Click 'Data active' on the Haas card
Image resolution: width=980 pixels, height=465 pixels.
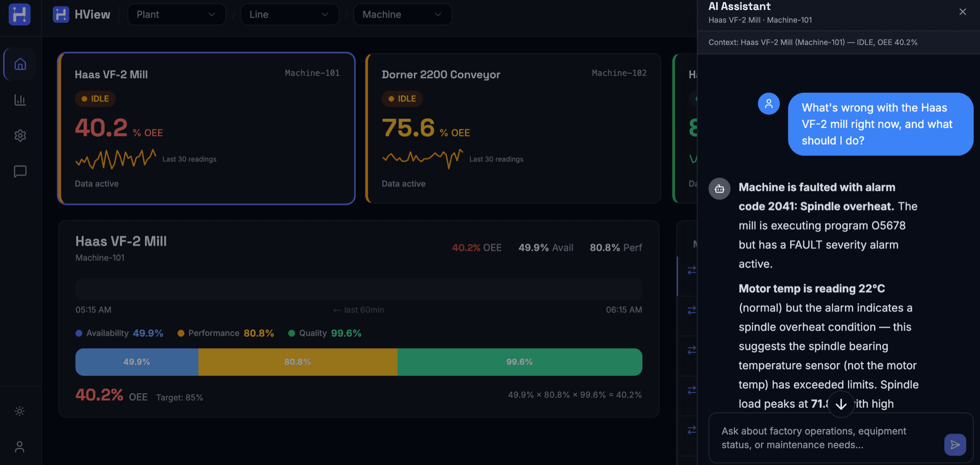click(97, 184)
